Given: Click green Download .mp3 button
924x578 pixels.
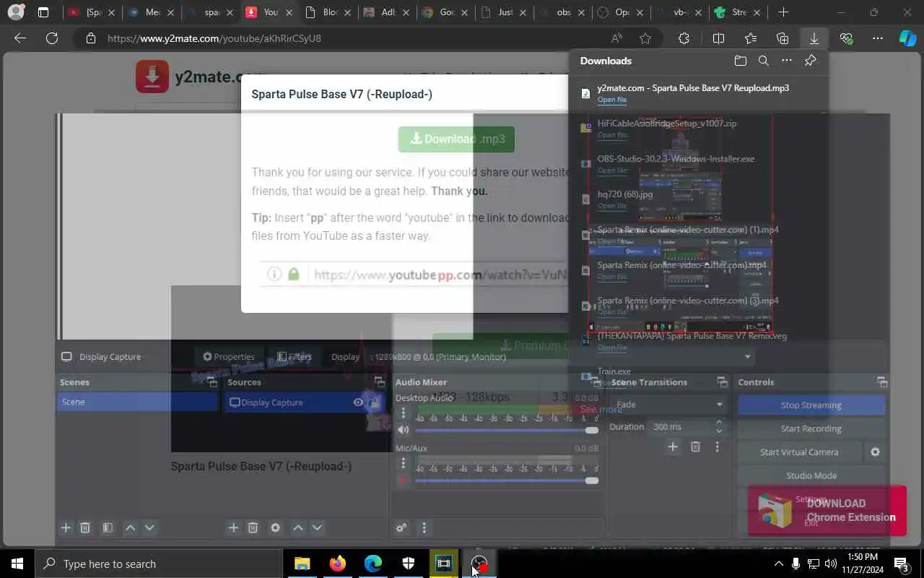Looking at the screenshot, I should pos(456,139).
